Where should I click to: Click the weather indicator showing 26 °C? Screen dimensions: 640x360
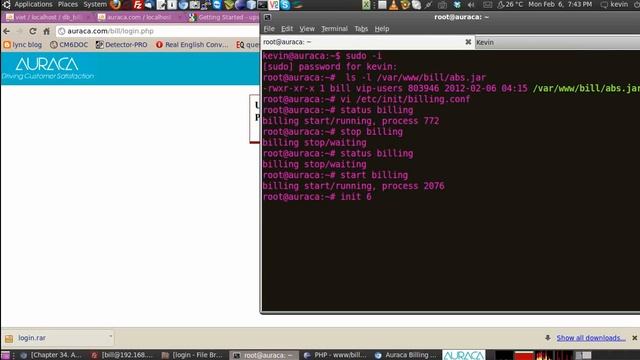pos(510,4)
